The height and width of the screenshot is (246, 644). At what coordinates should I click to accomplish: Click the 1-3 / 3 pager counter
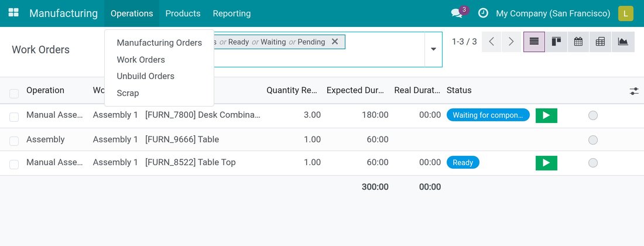tap(464, 42)
